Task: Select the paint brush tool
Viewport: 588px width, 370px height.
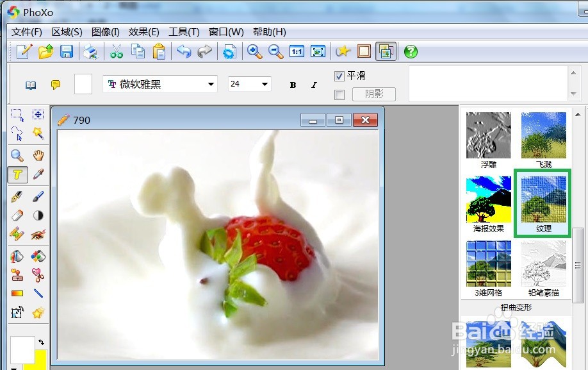Action: (38, 196)
